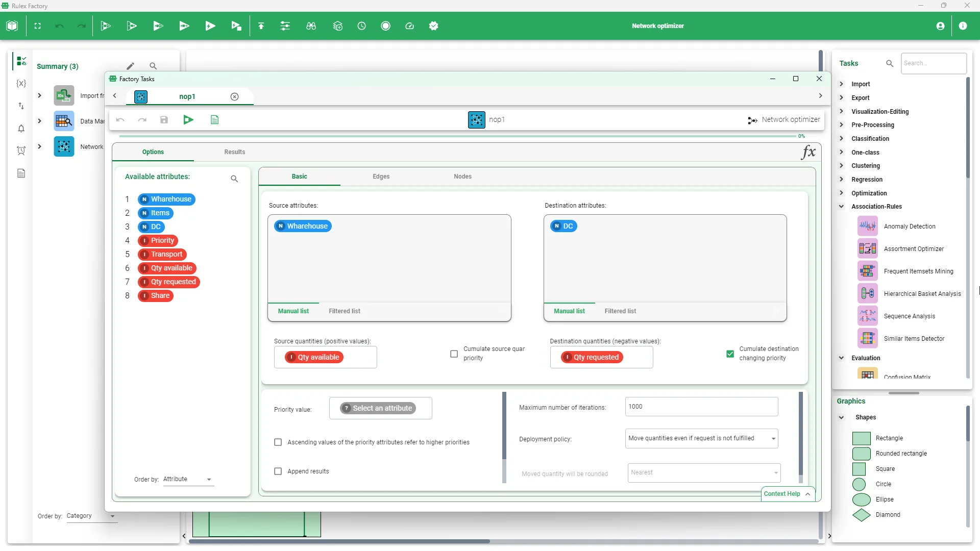Uncheck Cumulate destination changing priority

click(730, 354)
